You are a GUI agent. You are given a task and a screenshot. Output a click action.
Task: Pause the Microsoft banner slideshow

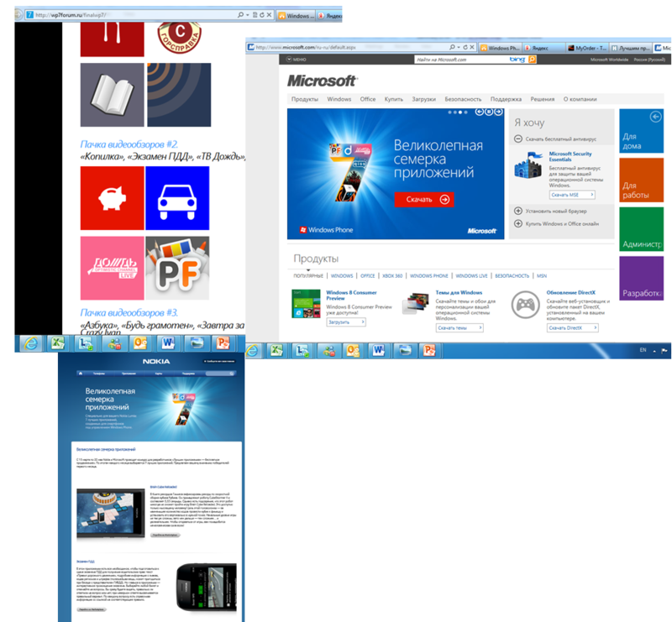[489, 112]
